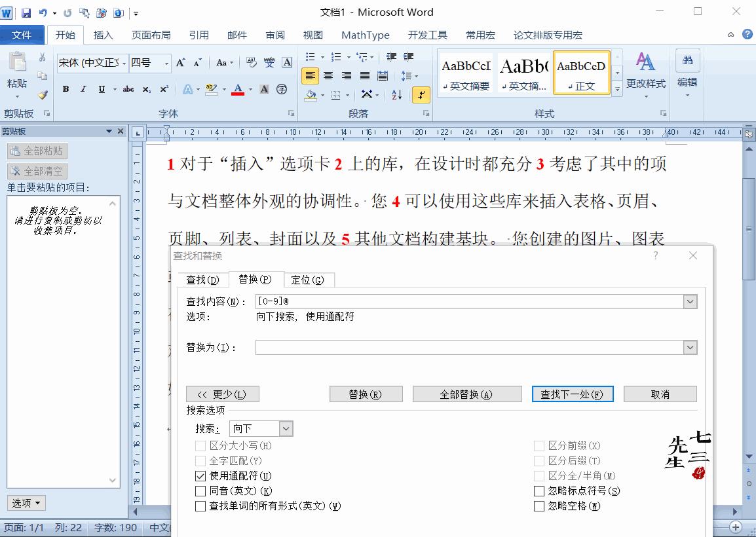Enable 忽略空格 search option
Viewport: 756px width, 537px height.
coord(540,506)
